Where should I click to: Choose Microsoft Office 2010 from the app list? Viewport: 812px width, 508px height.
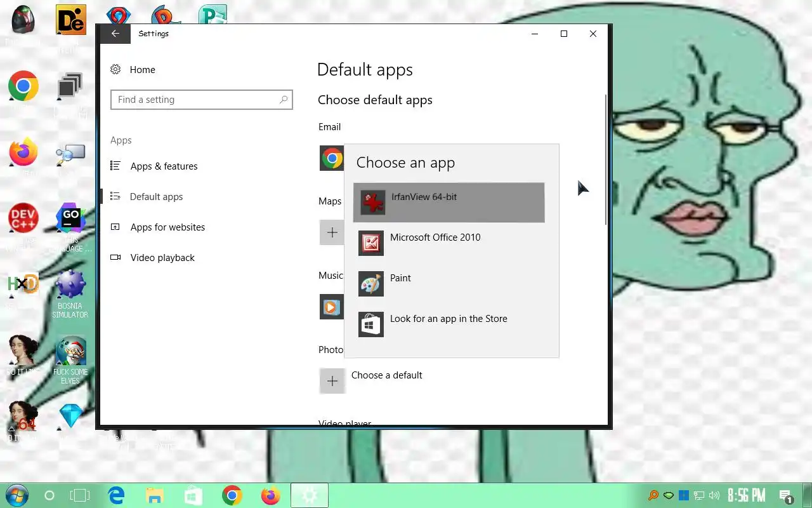[x=449, y=243]
